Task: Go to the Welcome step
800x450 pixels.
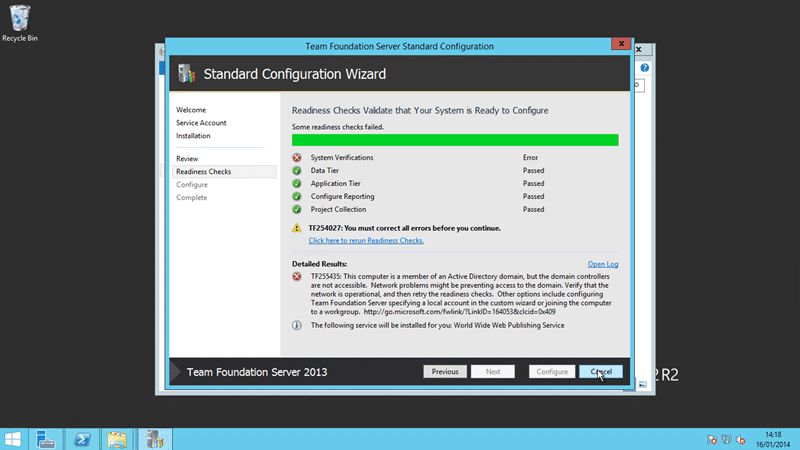Action: 191,110
